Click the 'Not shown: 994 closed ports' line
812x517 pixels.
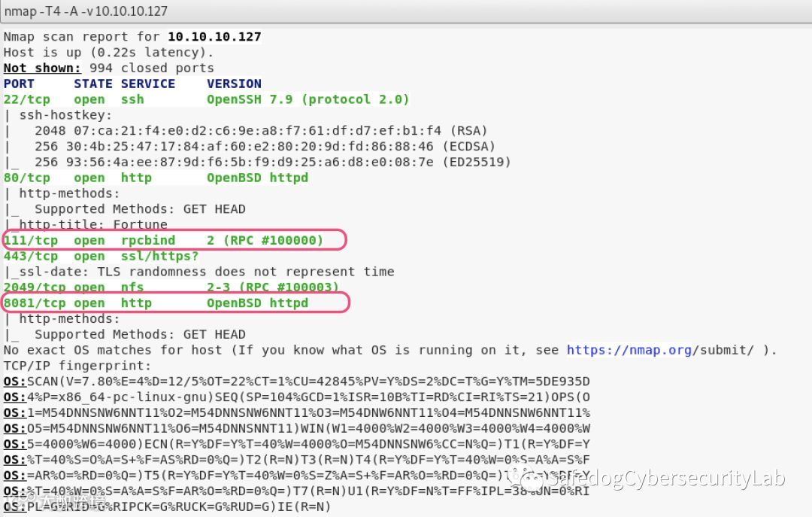pyautogui.click(x=109, y=68)
